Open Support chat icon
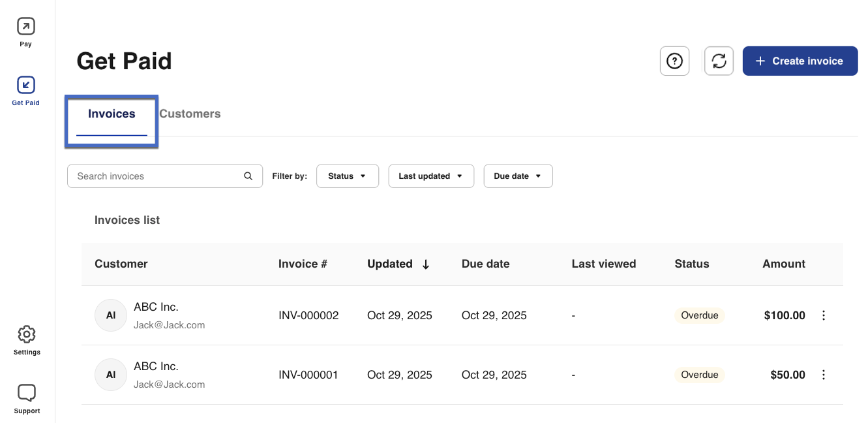868x423 pixels. (27, 393)
